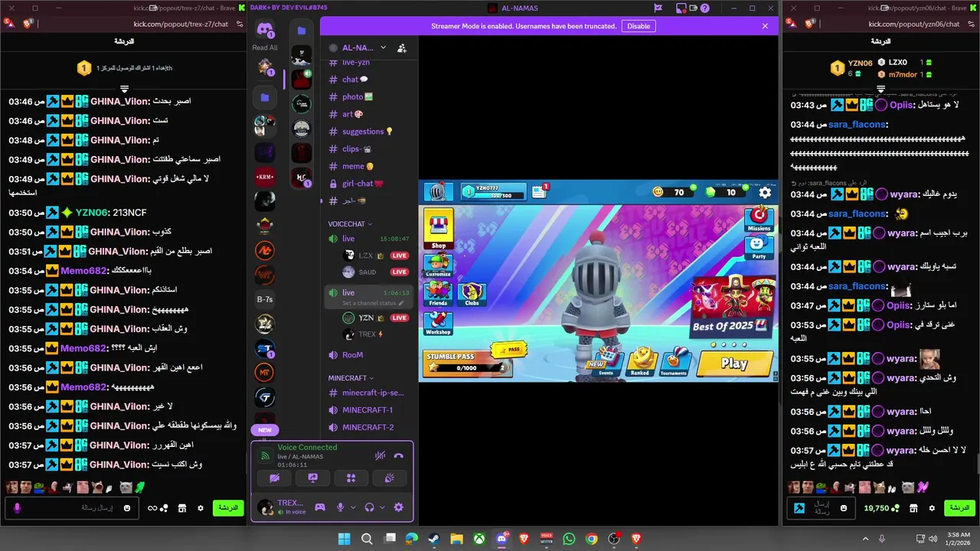The image size is (980, 551).
Task: Click the Stumble Pass progress bar
Action: 467,368
